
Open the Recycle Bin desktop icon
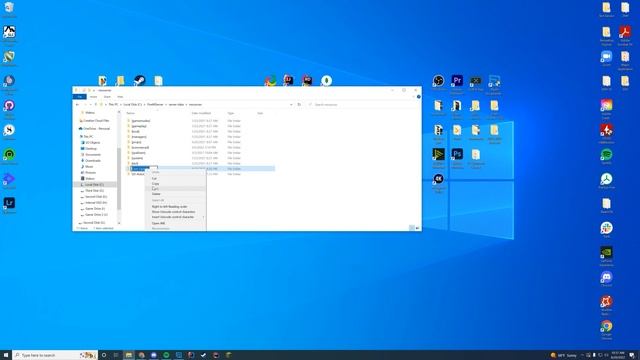(9, 8)
